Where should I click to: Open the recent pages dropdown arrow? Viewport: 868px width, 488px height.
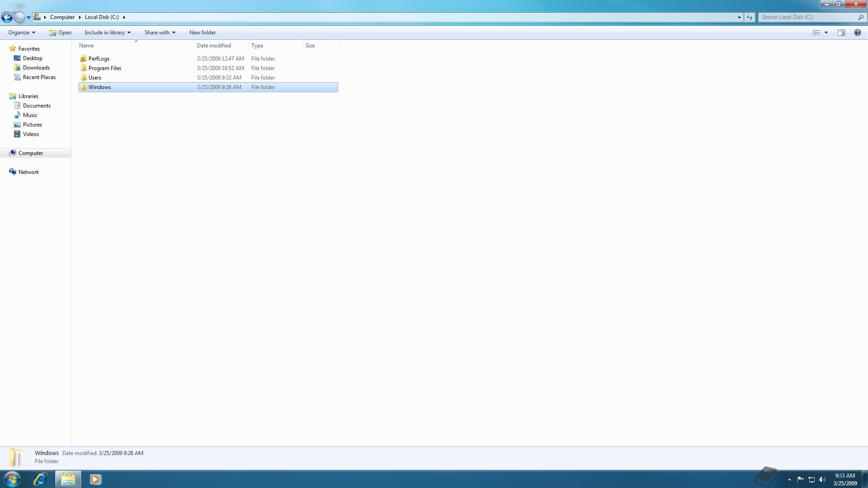click(28, 18)
